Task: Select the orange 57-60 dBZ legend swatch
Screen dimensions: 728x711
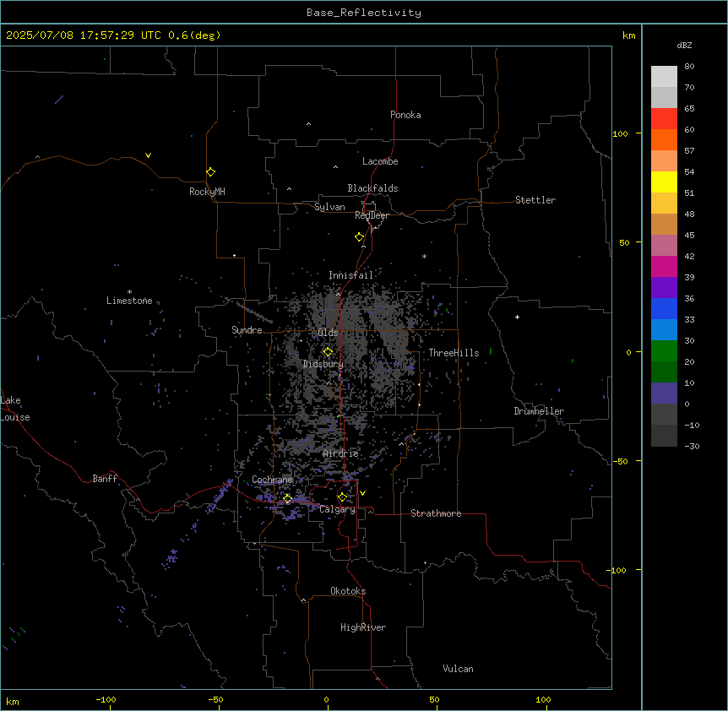Action: 664,139
